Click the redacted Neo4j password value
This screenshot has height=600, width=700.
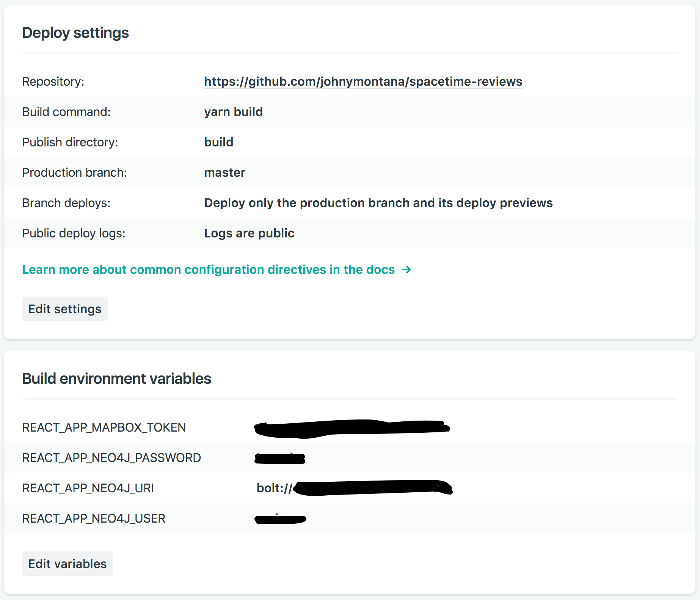[x=280, y=458]
